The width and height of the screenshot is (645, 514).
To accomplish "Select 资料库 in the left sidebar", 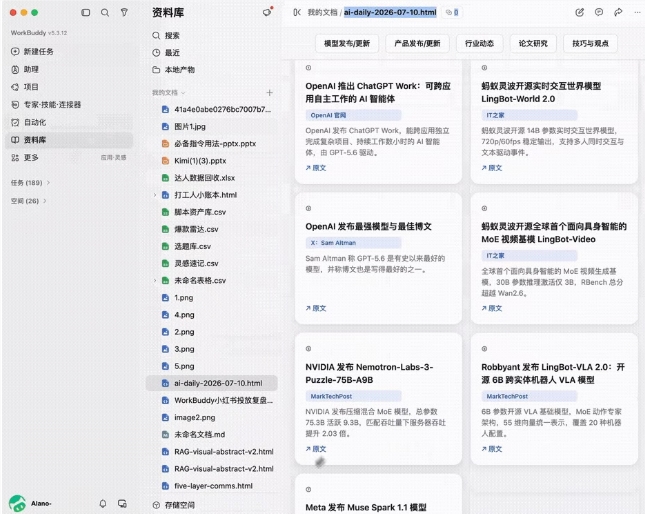I will 69,140.
